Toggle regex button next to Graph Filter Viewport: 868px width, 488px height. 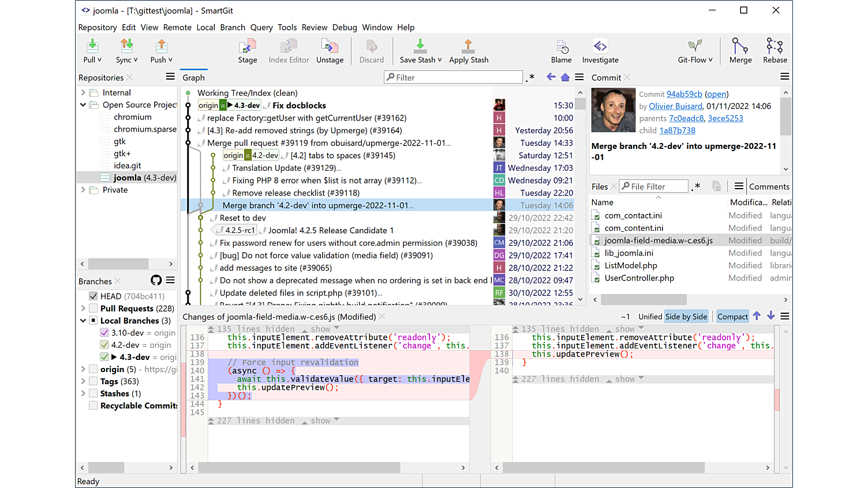pyautogui.click(x=530, y=77)
